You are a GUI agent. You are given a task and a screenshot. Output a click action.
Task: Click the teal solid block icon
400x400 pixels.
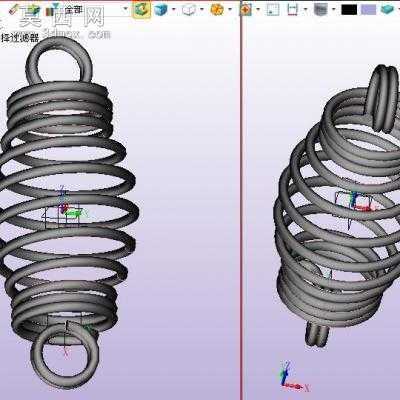coord(387,10)
